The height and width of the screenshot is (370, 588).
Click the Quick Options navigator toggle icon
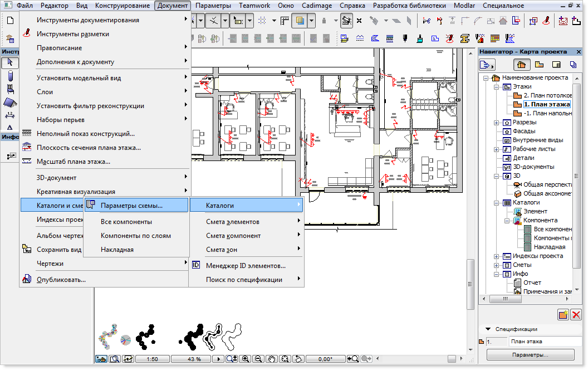101,359
